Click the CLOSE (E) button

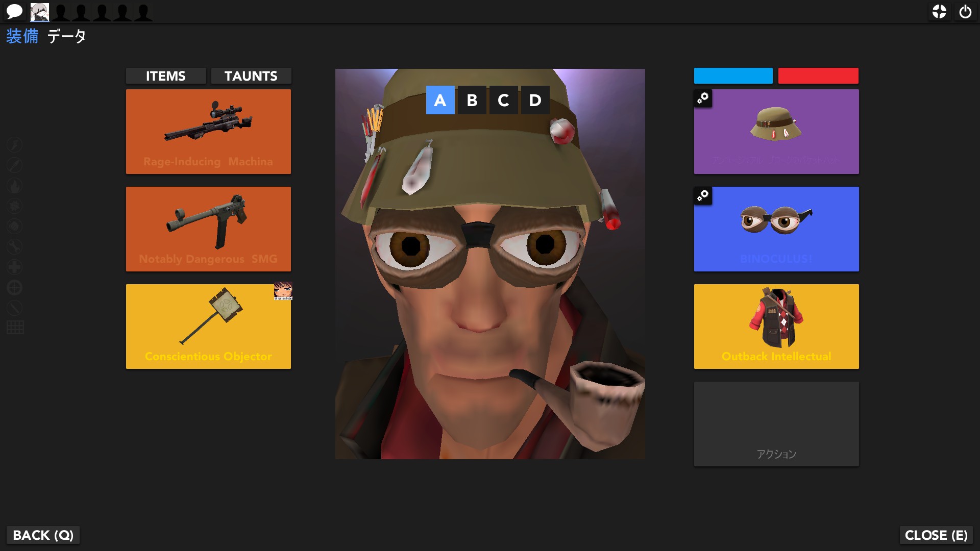click(x=936, y=535)
